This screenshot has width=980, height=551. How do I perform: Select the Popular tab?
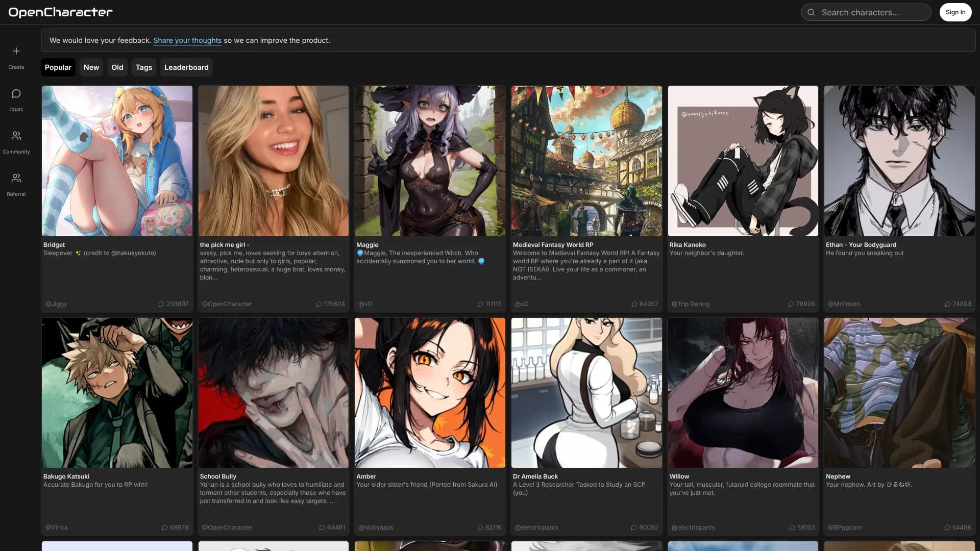pyautogui.click(x=58, y=67)
